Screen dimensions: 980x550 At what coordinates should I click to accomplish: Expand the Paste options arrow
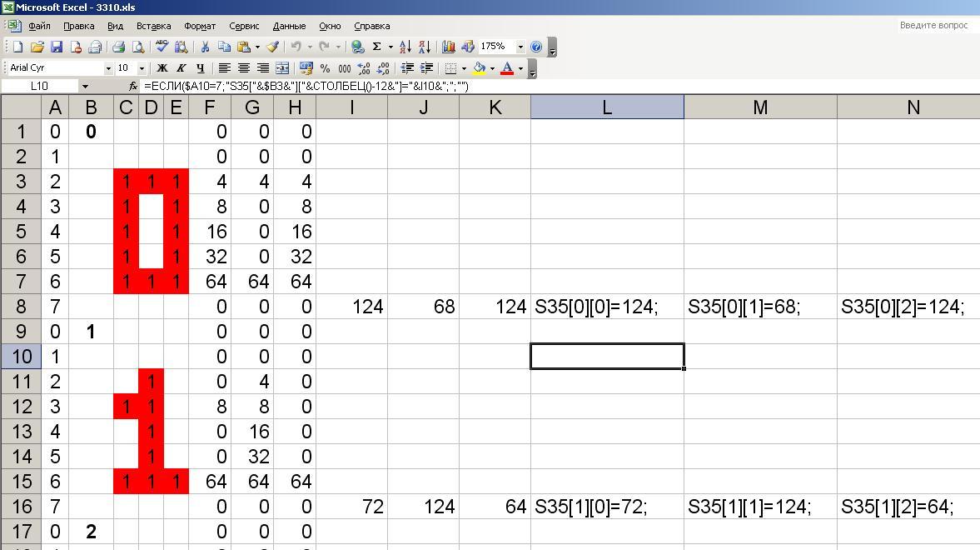coord(257,47)
